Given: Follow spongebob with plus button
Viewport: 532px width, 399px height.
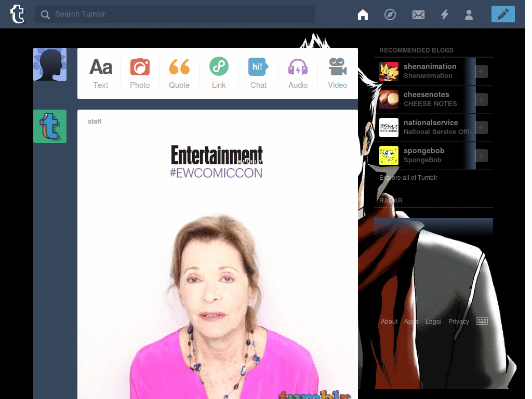Looking at the screenshot, I should click(481, 156).
